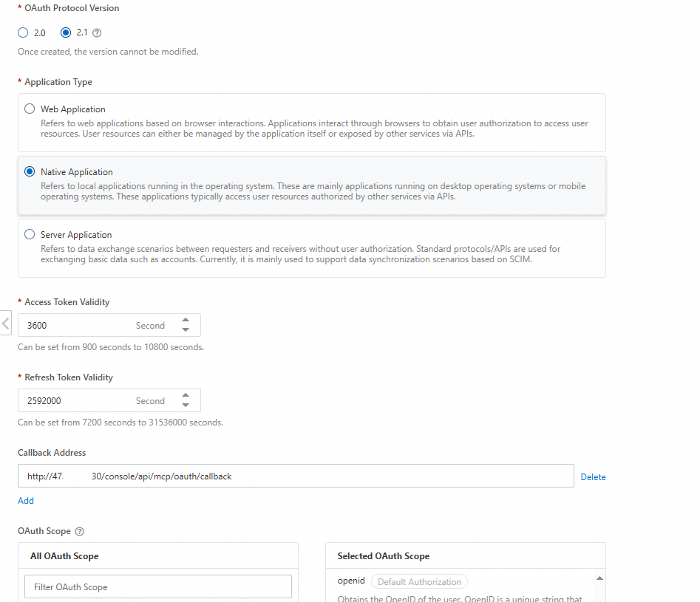Decrease Refresh Token Validity with down arrow
700x602 pixels.
point(186,406)
